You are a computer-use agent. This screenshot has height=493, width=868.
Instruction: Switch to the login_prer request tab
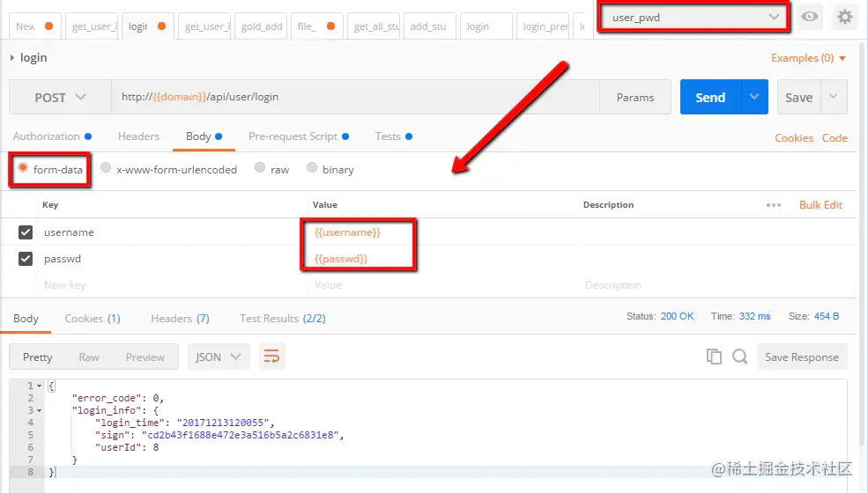pyautogui.click(x=543, y=26)
